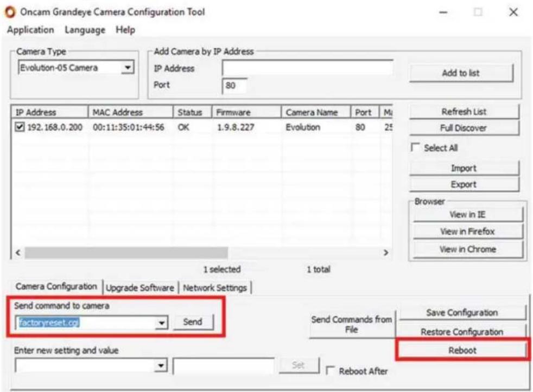Minimize the Configuration Tool window
Screen dimensions: 533x392
443,12
